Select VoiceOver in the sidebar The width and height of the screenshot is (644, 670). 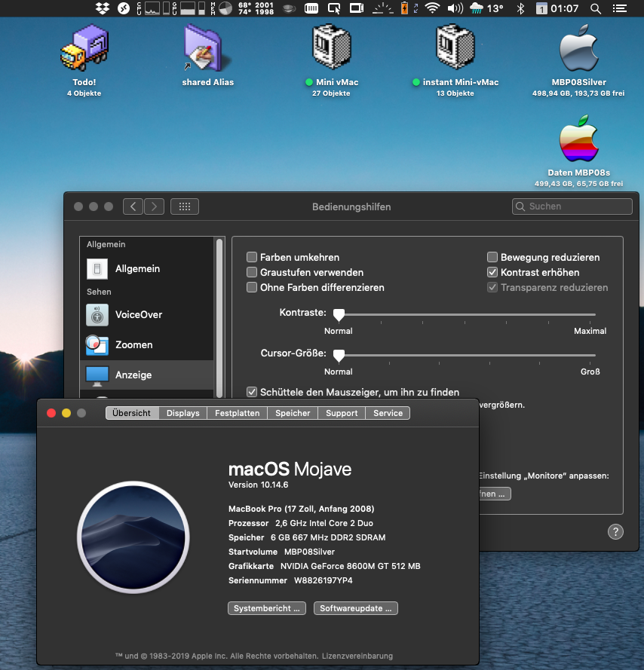click(147, 315)
